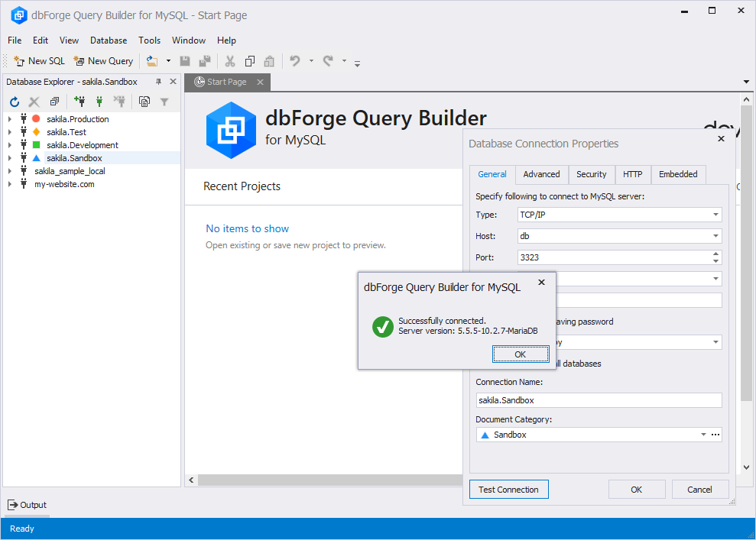Viewport: 756px width, 540px height.
Task: Click the green plug Connect icon
Action: pyautogui.click(x=99, y=102)
